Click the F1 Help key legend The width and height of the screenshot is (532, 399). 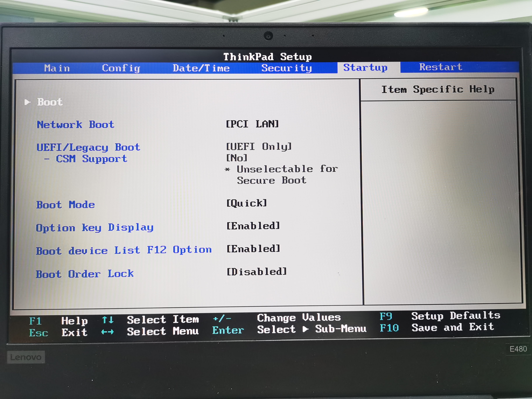(35, 321)
